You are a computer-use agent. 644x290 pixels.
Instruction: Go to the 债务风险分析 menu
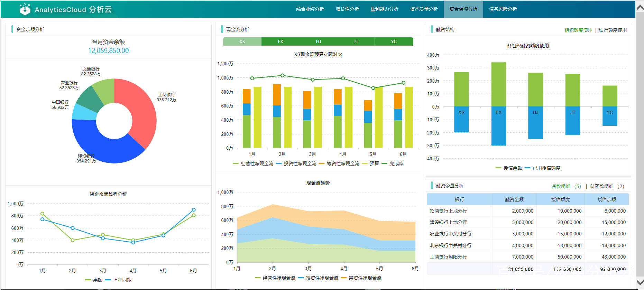(x=503, y=9)
